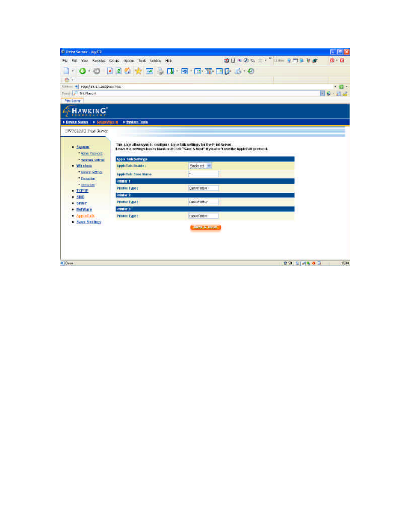Click the Save Settings sidebar link
This screenshot has width=411, height=532.
click(x=89, y=222)
